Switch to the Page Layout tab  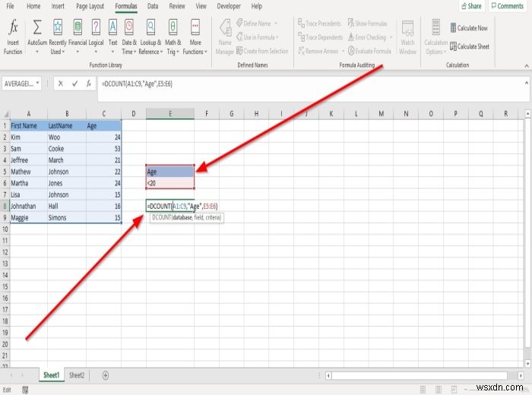90,6
